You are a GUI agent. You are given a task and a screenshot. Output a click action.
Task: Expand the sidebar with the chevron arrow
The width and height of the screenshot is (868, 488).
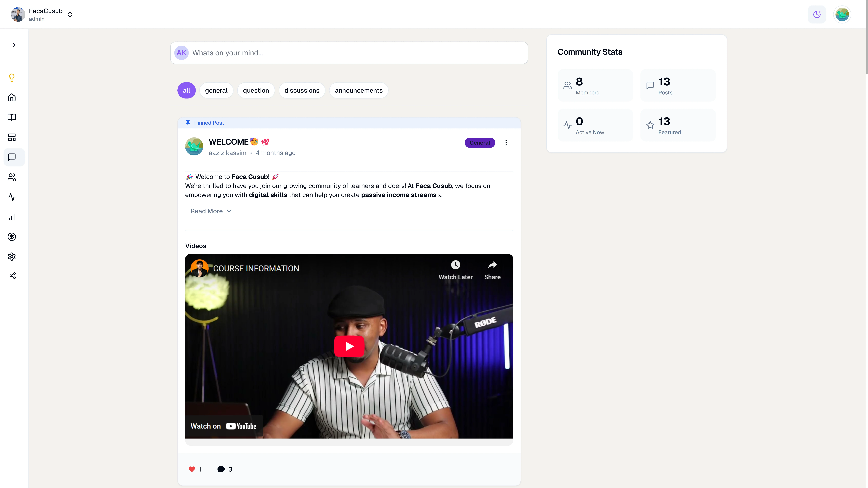tap(14, 45)
